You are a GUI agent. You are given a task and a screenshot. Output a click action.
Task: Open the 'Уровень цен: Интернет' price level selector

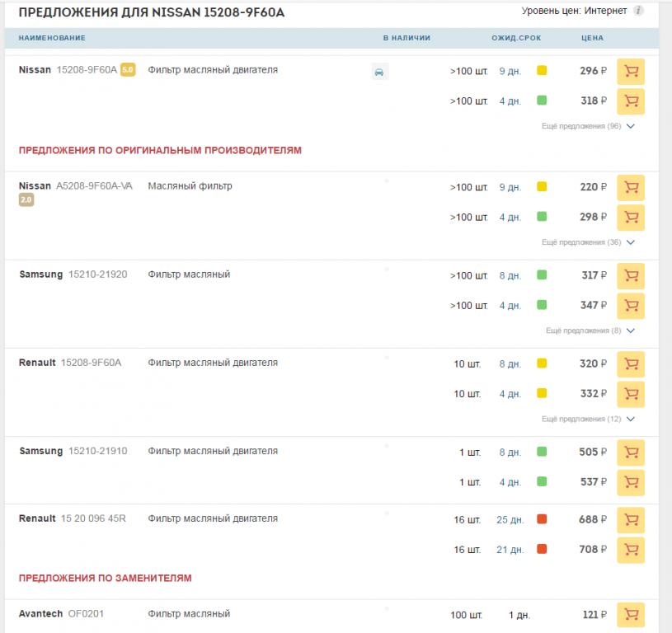pos(574,11)
